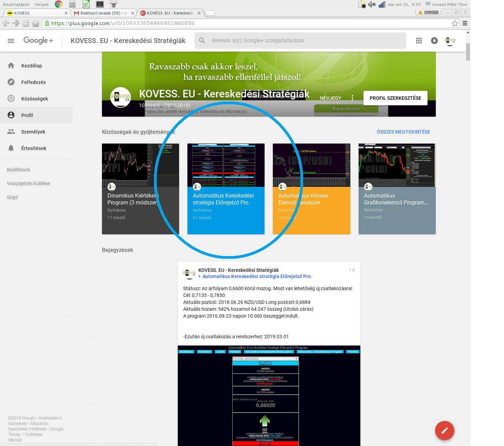Open Alkalmazások system menu
Screen dimensions: 504x446
click(x=16, y=4)
